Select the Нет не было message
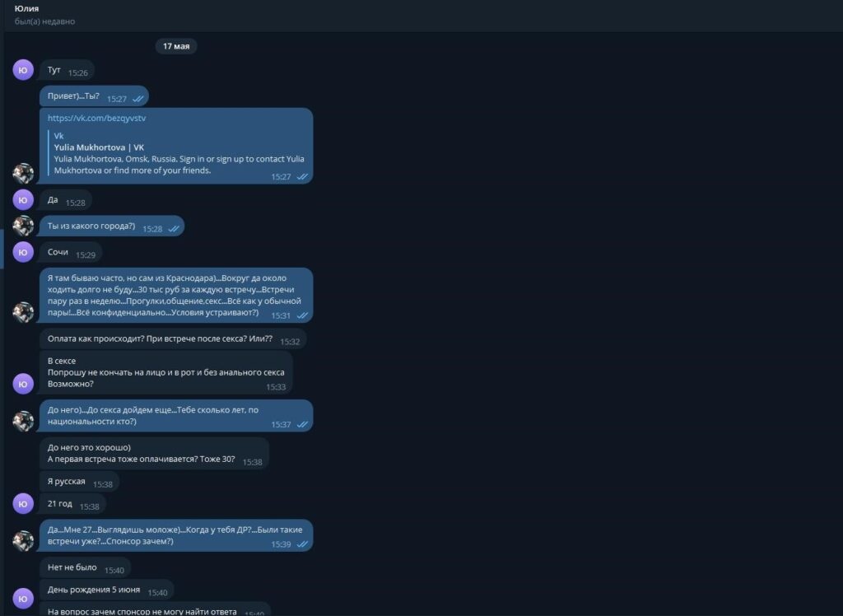 click(x=85, y=568)
